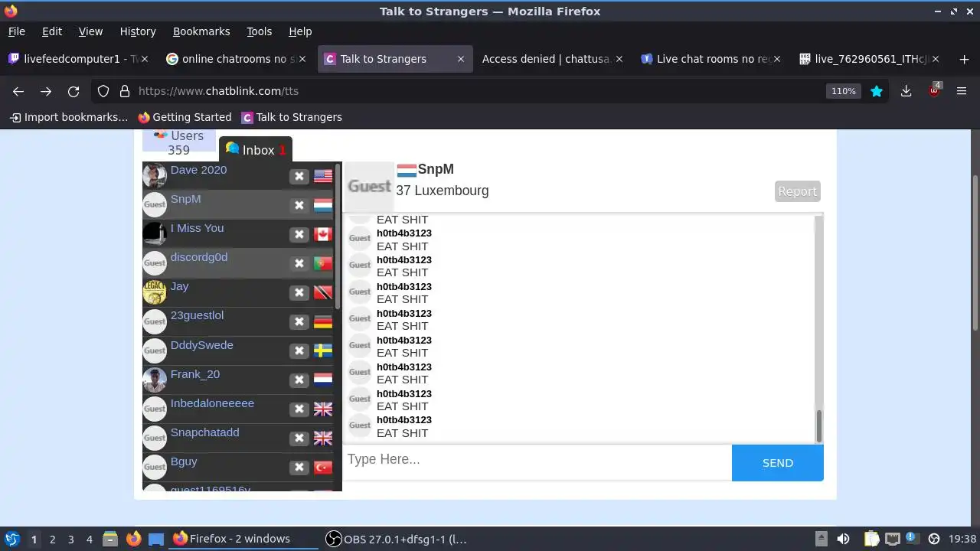Open Firefox hamburger application menu
The width and height of the screenshot is (980, 551).
pos(962,91)
